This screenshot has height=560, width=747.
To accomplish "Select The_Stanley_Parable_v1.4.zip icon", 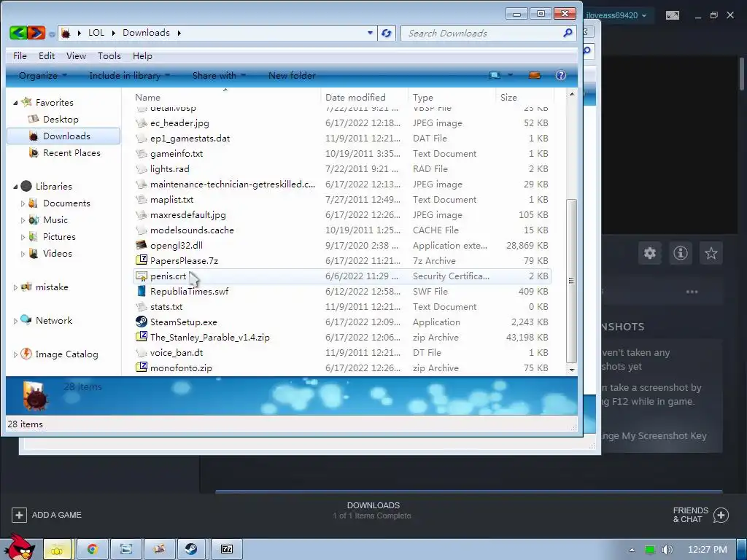I will (x=142, y=337).
